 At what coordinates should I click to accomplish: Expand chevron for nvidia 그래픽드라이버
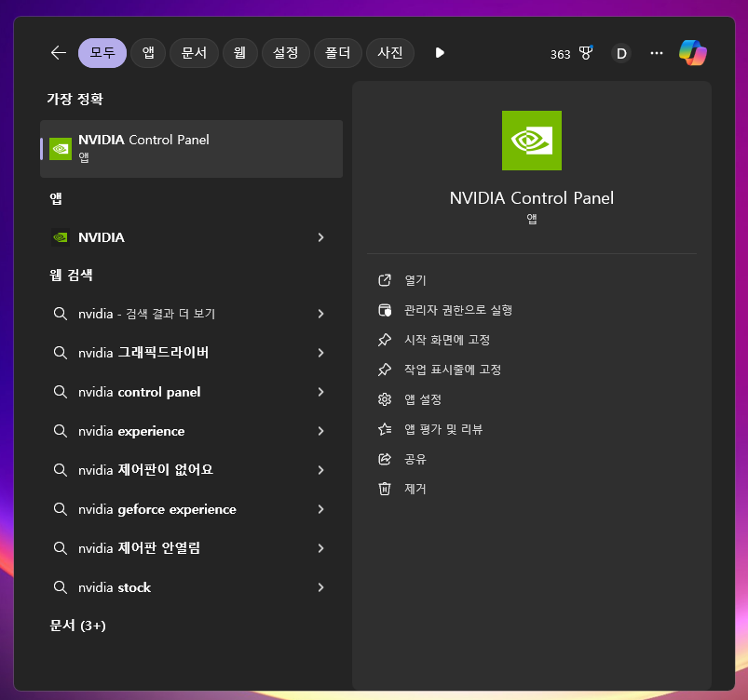point(321,353)
